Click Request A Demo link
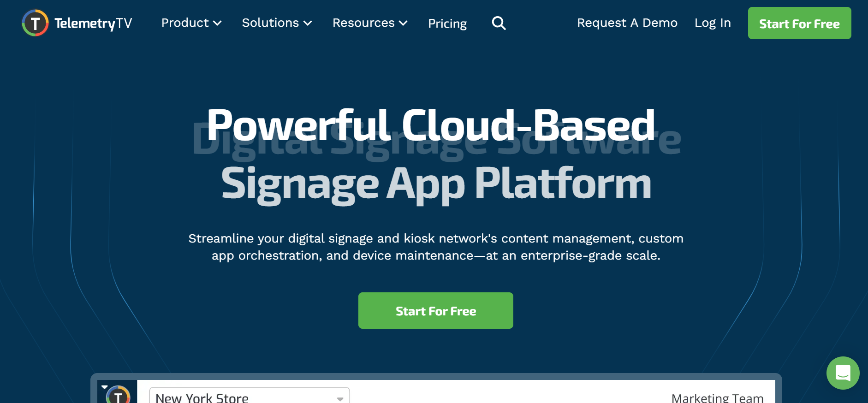The width and height of the screenshot is (868, 403). click(x=627, y=23)
